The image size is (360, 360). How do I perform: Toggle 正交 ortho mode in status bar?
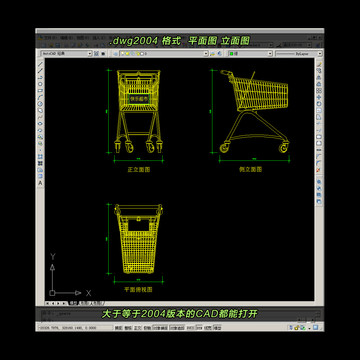click(138, 328)
